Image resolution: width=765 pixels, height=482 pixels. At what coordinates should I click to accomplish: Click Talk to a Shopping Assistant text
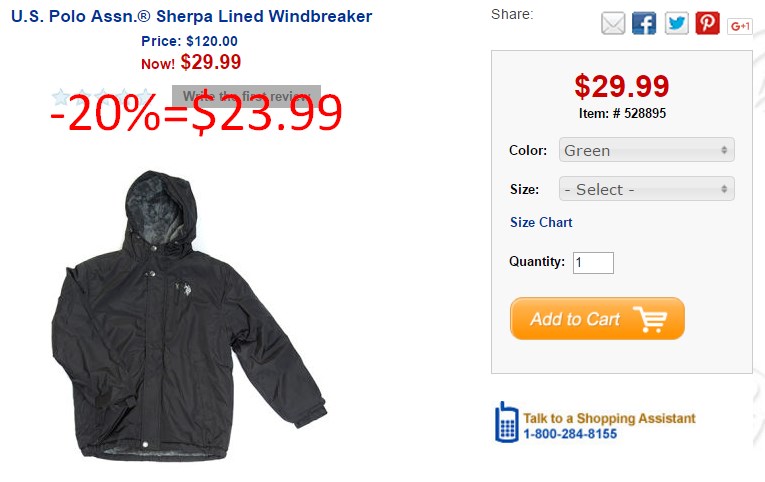(609, 418)
